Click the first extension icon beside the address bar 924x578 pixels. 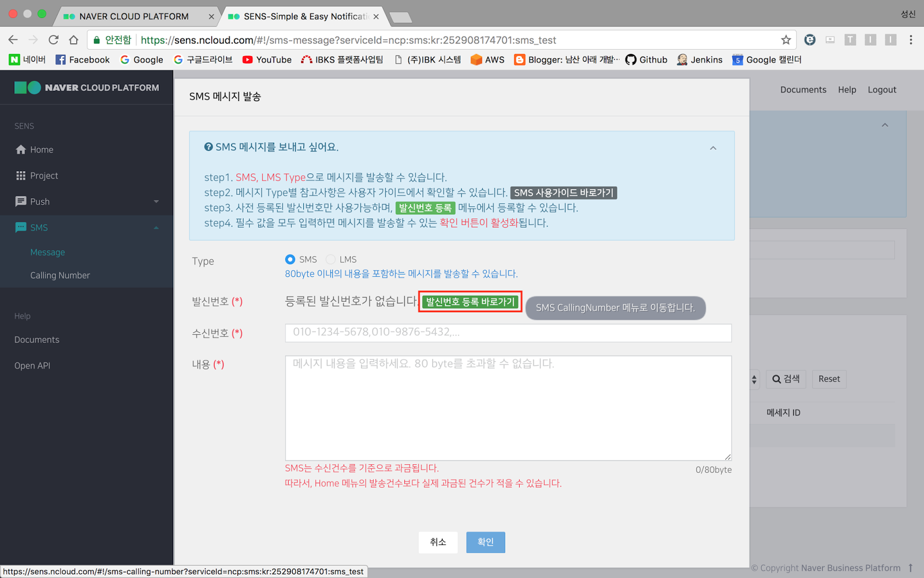pyautogui.click(x=810, y=40)
